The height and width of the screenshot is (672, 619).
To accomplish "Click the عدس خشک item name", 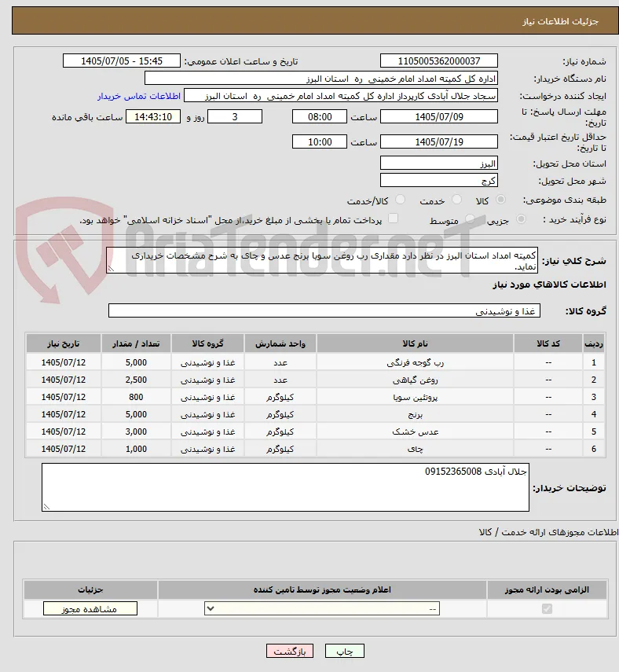I will pyautogui.click(x=415, y=432).
